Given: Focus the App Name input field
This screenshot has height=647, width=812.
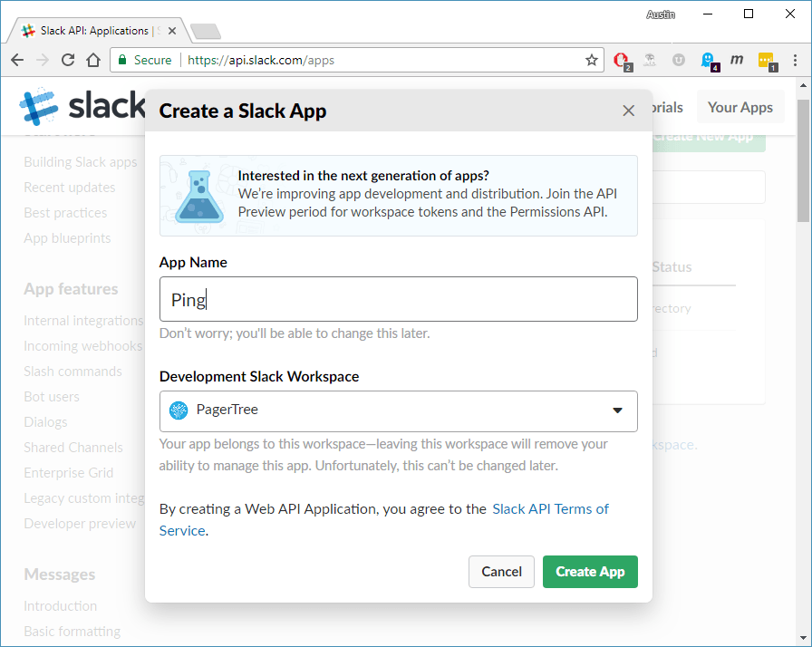Looking at the screenshot, I should tap(398, 299).
